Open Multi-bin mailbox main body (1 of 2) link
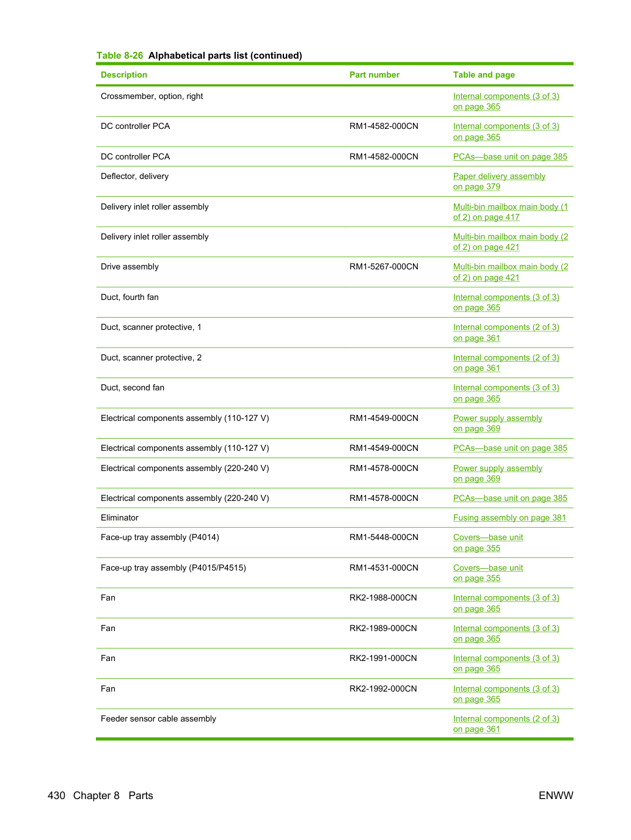Screen dimensions: 631x840 click(510, 212)
